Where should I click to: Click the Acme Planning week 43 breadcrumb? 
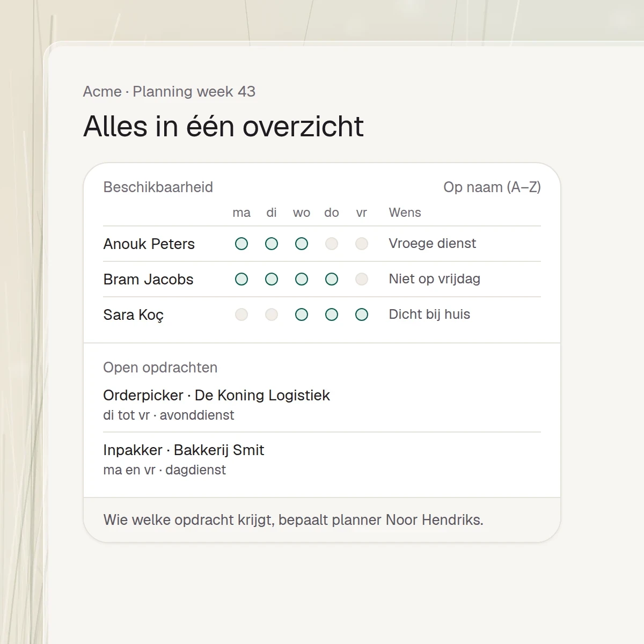click(169, 91)
